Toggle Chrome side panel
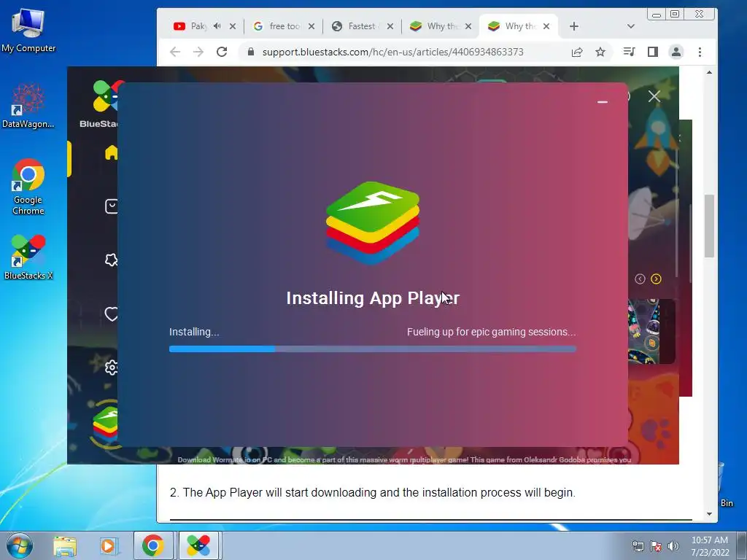Viewport: 747px width, 560px height. tap(653, 52)
